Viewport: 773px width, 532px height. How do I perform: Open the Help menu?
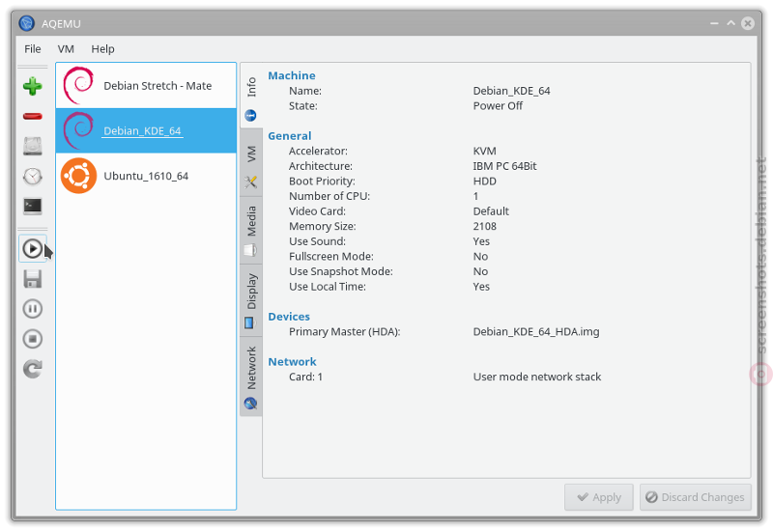point(102,49)
